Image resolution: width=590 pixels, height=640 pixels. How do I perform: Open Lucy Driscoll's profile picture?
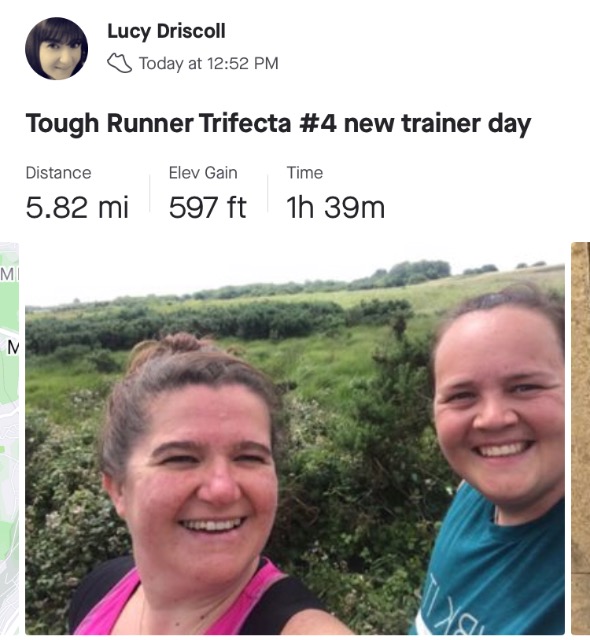pyautogui.click(x=56, y=49)
